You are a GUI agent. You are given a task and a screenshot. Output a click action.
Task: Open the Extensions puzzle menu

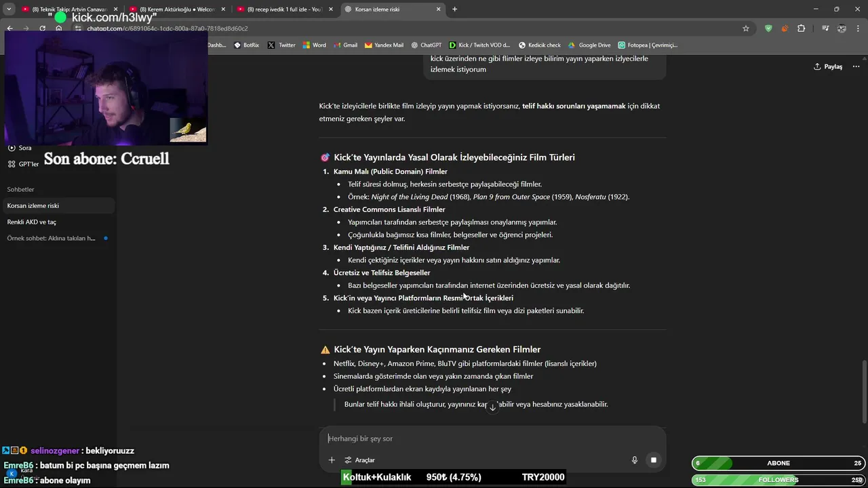tap(802, 28)
